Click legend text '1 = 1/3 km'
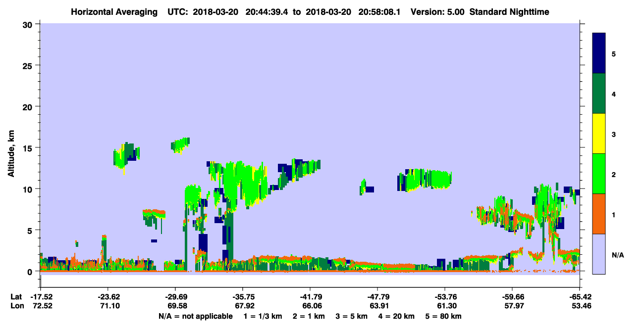 [x=263, y=316]
